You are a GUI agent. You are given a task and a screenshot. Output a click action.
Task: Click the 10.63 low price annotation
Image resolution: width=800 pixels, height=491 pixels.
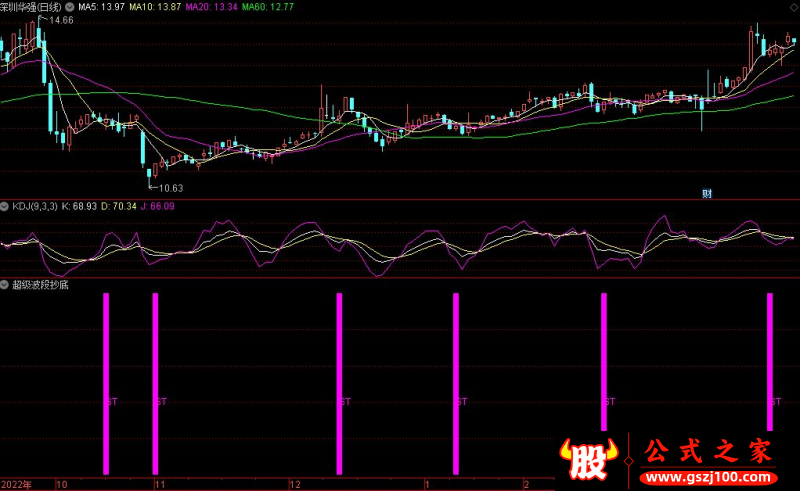(169, 187)
